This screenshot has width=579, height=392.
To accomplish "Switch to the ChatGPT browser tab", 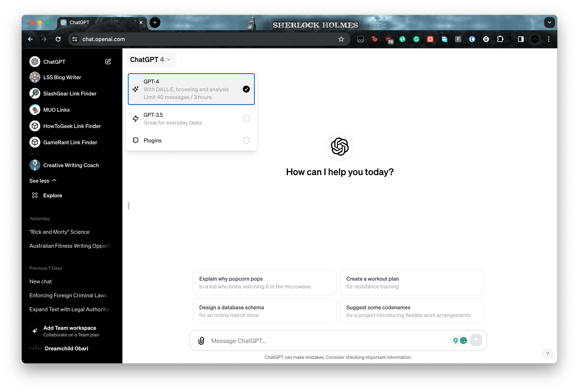I will pos(102,22).
